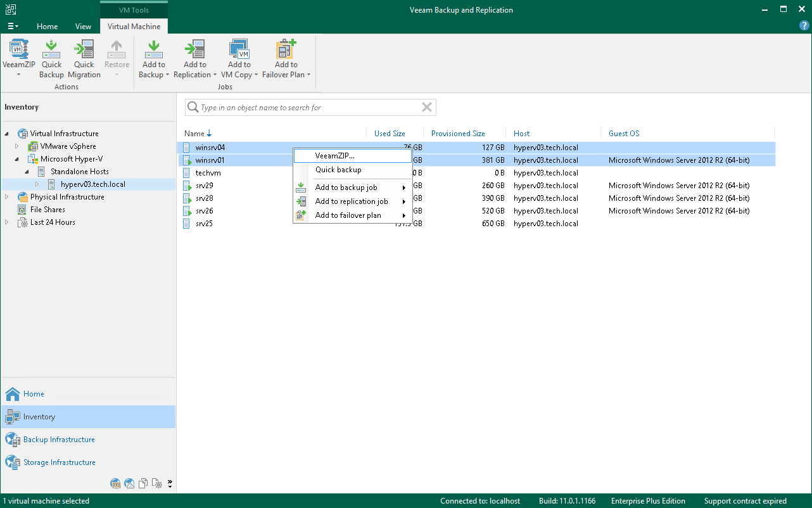Viewport: 812px width, 508px height.
Task: Clear the search box with the X button
Action: (426, 107)
